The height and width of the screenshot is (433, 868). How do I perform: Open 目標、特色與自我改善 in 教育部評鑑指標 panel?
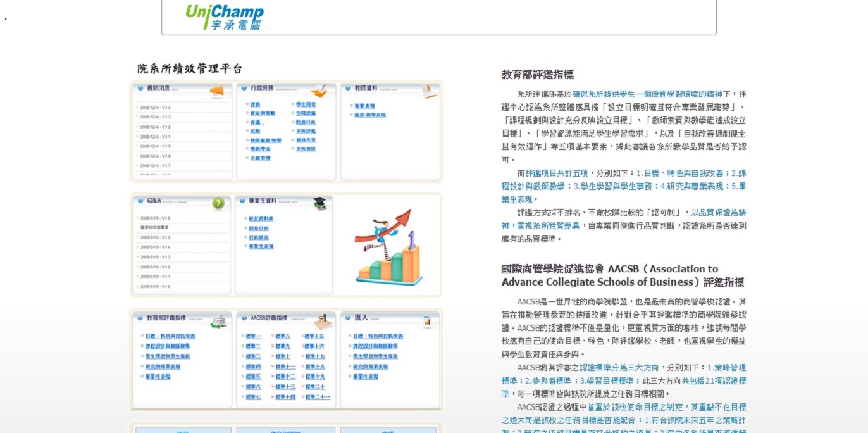click(170, 336)
